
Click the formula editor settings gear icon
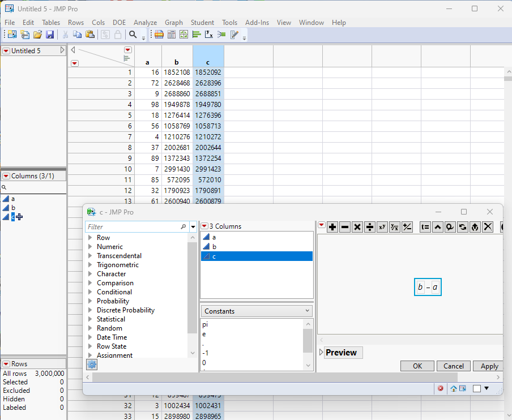(x=92, y=365)
